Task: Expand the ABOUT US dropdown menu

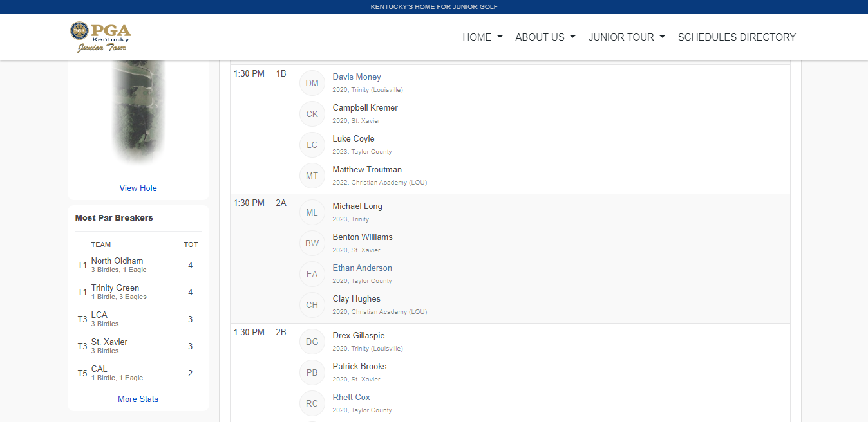Action: click(545, 37)
